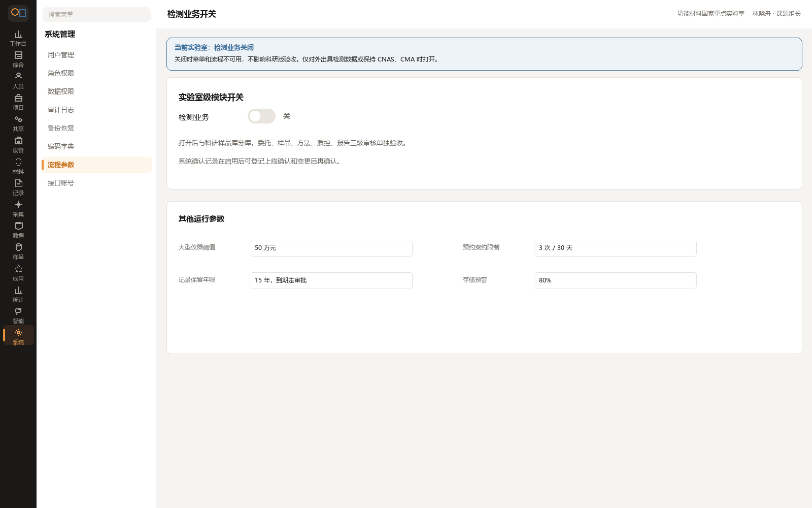The height and width of the screenshot is (508, 812).
Task: Open 数据权限 menu item
Action: click(x=96, y=91)
